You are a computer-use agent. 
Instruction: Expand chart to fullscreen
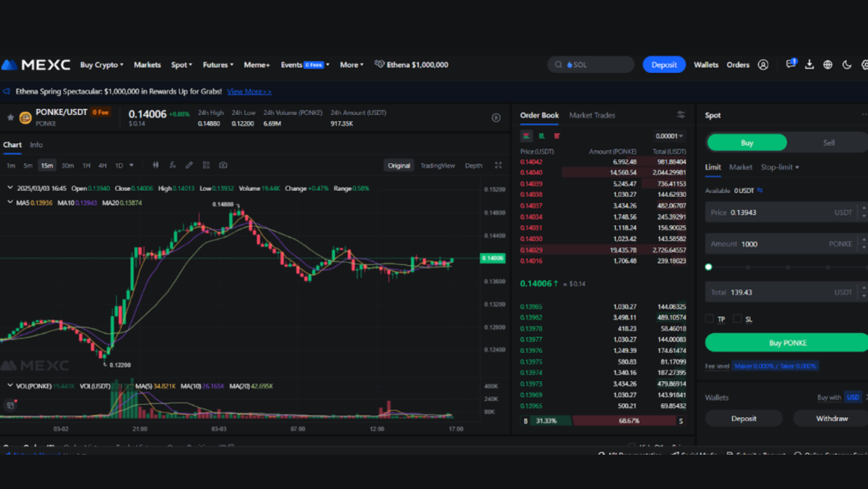pos(498,165)
